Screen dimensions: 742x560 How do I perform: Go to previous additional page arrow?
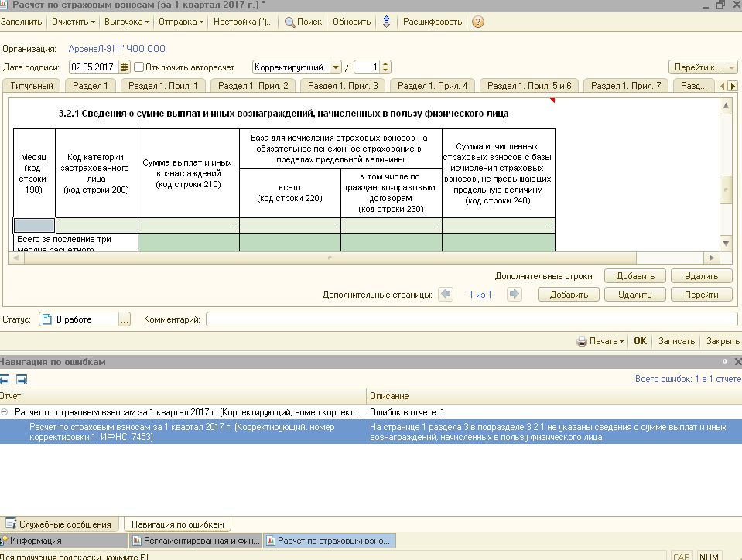click(x=446, y=294)
